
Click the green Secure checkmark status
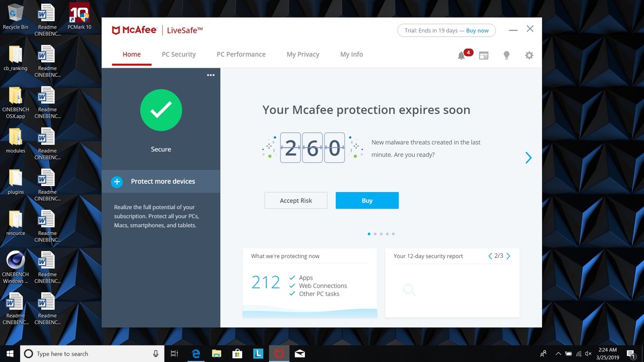pos(161,110)
